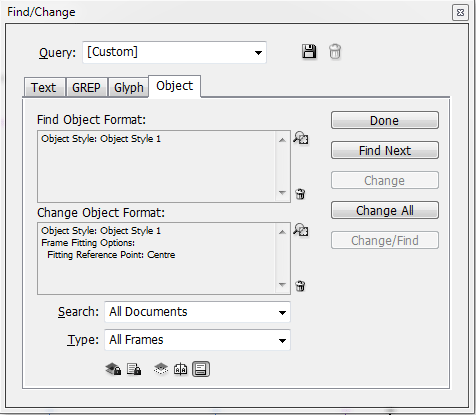Toggle Include Locked Stories icon

click(x=134, y=369)
